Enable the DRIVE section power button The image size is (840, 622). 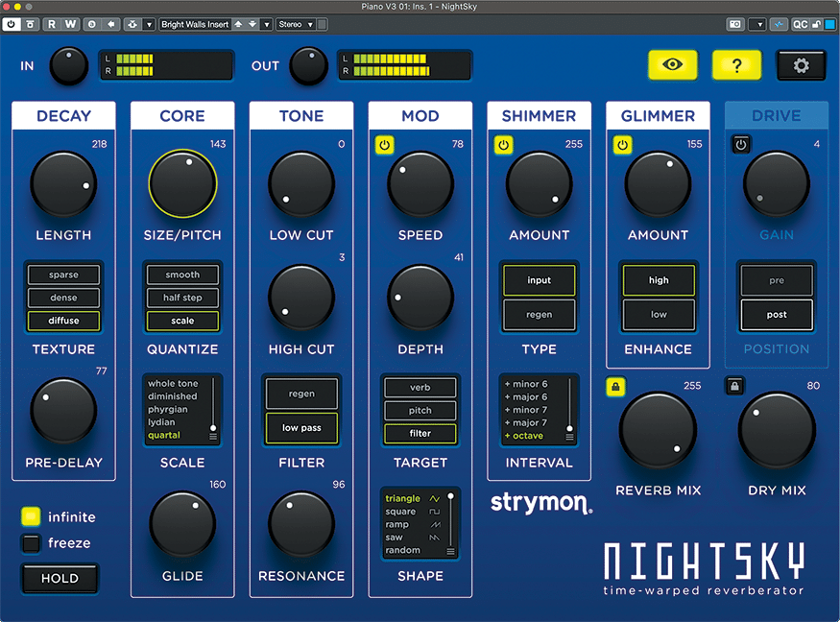click(741, 145)
